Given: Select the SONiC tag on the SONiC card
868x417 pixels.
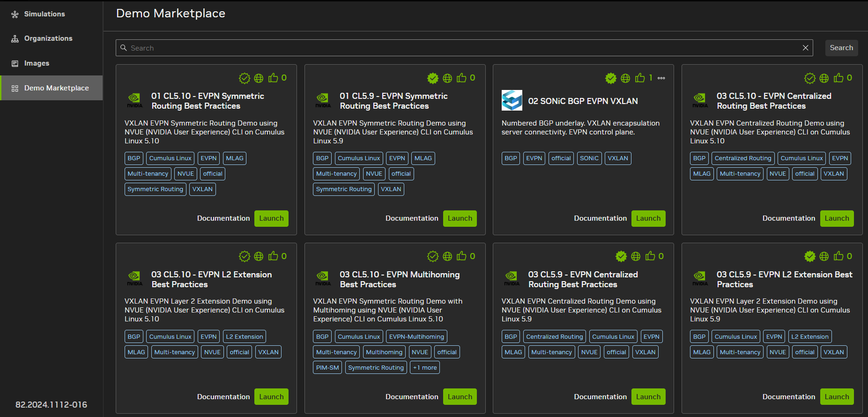Looking at the screenshot, I should (x=589, y=158).
